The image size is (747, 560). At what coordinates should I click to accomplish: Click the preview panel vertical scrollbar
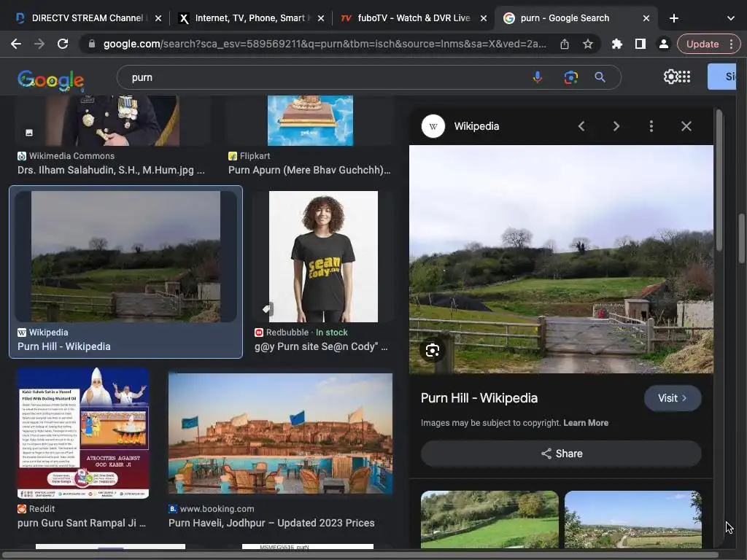point(719,180)
